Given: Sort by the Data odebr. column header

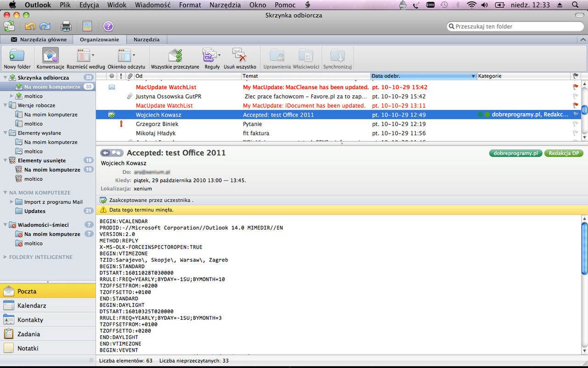Looking at the screenshot, I should pos(424,76).
